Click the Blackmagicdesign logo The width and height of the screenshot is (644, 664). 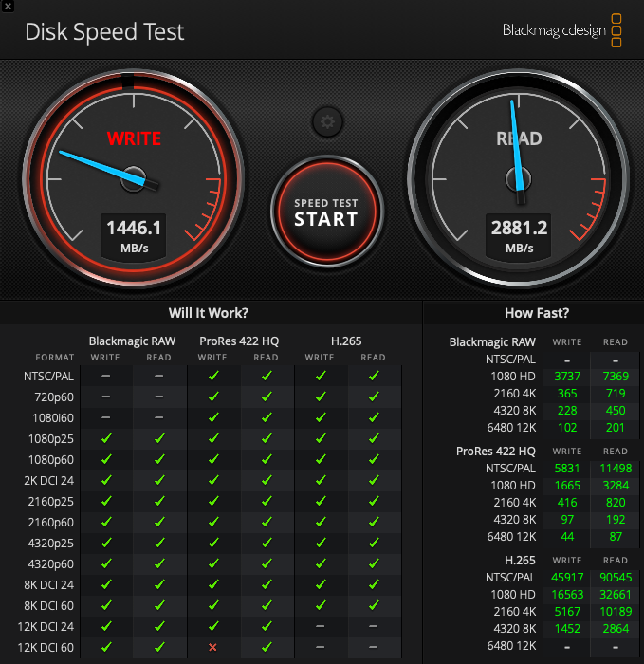tap(561, 30)
